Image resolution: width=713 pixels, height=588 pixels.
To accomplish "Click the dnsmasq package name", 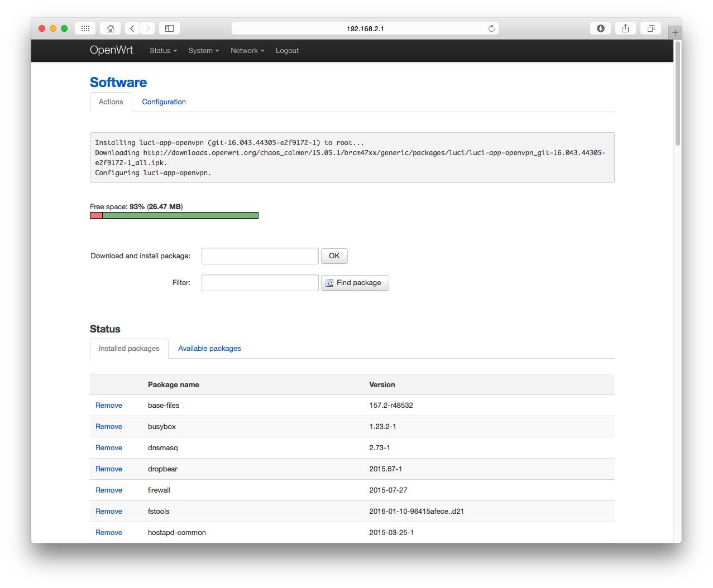I will [163, 448].
